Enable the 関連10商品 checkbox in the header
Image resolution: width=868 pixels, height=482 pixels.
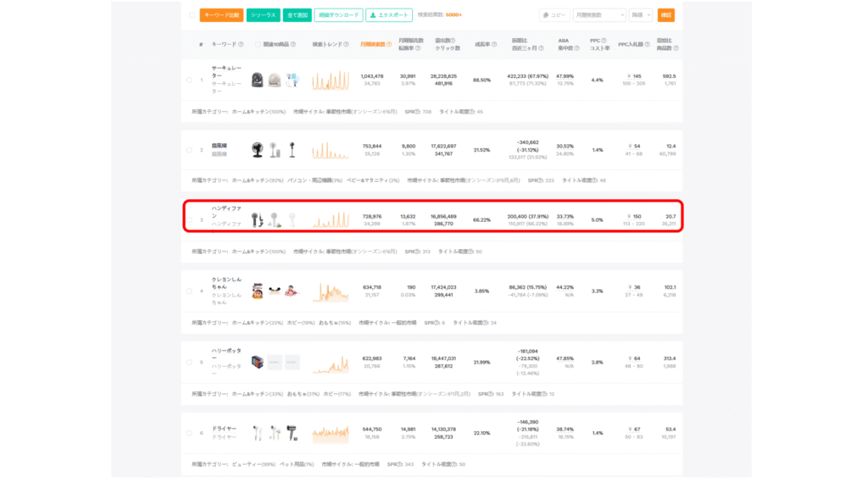tap(259, 45)
